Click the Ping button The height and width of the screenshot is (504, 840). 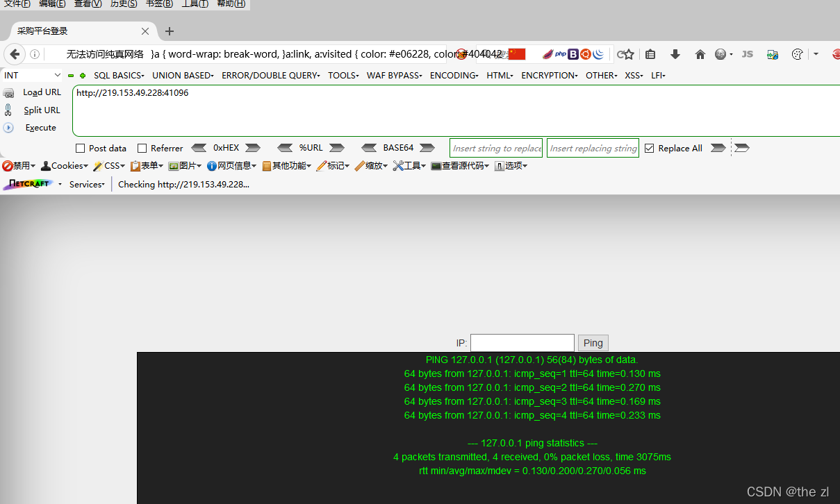[x=593, y=343]
